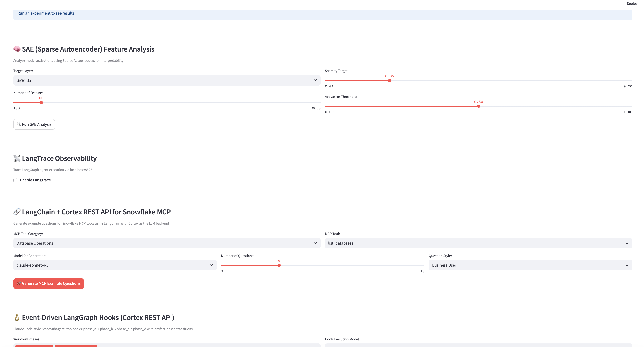Click Deploy in the top right corner
This screenshot has height=347, width=644.
[632, 3]
